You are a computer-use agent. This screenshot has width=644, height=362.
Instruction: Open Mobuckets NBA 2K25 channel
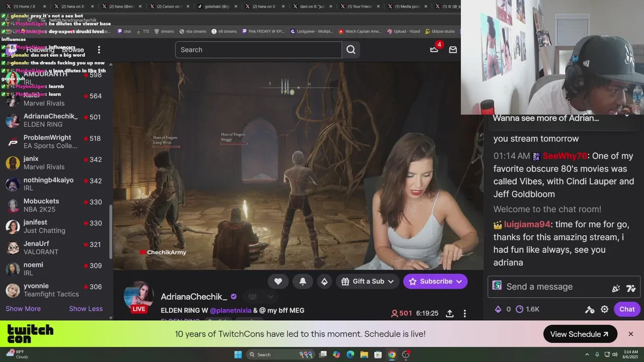click(55, 205)
